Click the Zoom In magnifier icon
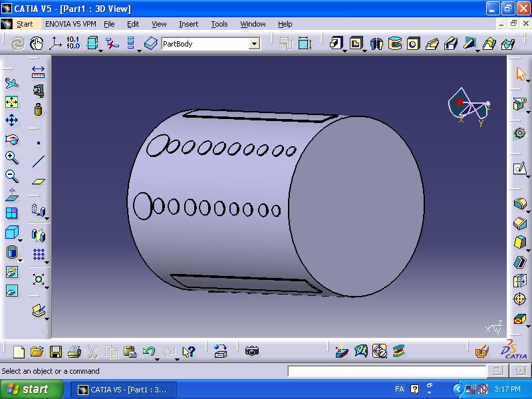This screenshot has height=399, width=532. (x=11, y=158)
